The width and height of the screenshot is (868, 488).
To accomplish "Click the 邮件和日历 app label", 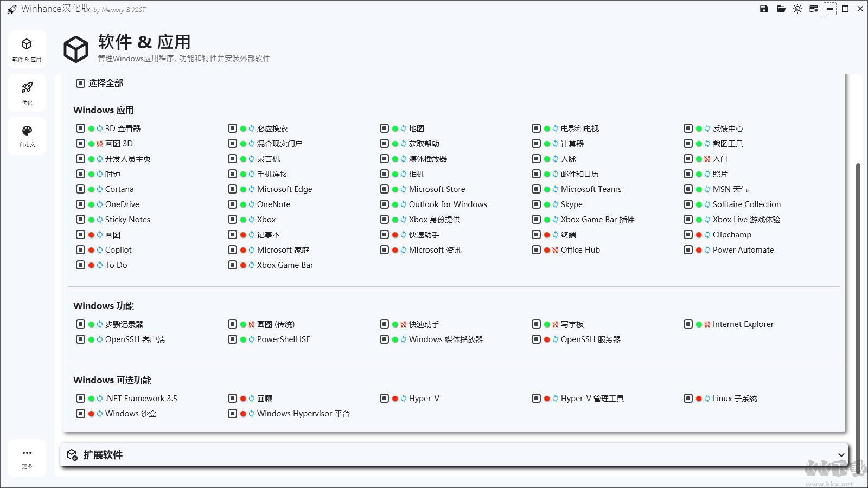I will [x=580, y=174].
